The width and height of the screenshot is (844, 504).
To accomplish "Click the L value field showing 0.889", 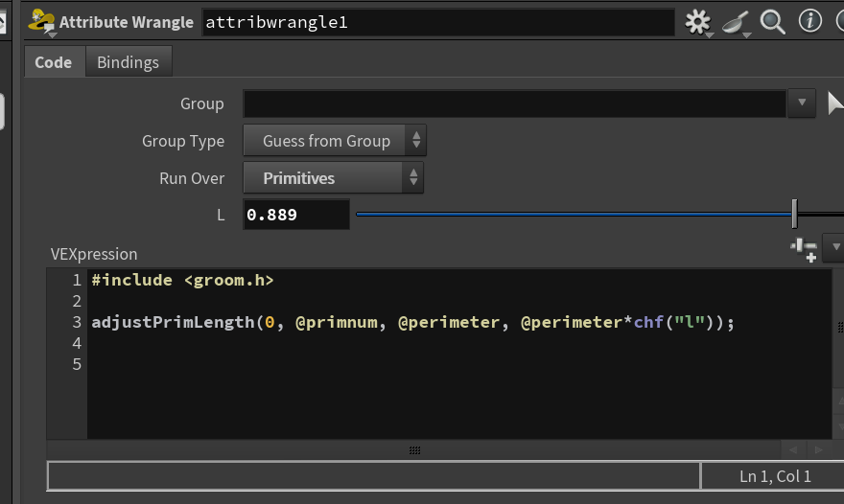I will coord(296,215).
